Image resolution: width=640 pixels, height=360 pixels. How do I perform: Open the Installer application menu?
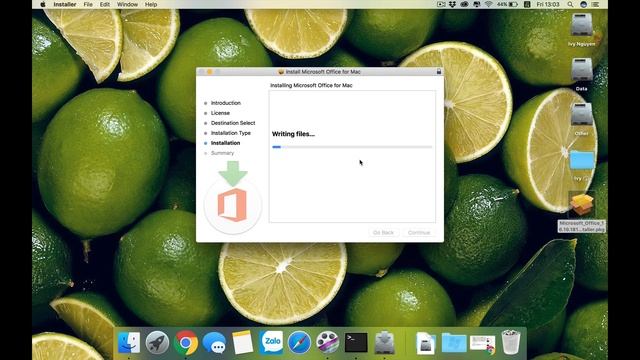[x=64, y=4]
